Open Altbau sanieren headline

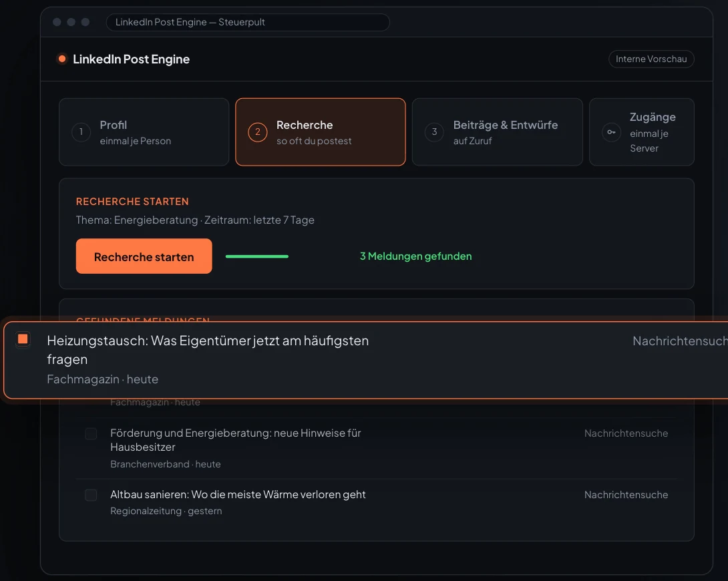(238, 495)
